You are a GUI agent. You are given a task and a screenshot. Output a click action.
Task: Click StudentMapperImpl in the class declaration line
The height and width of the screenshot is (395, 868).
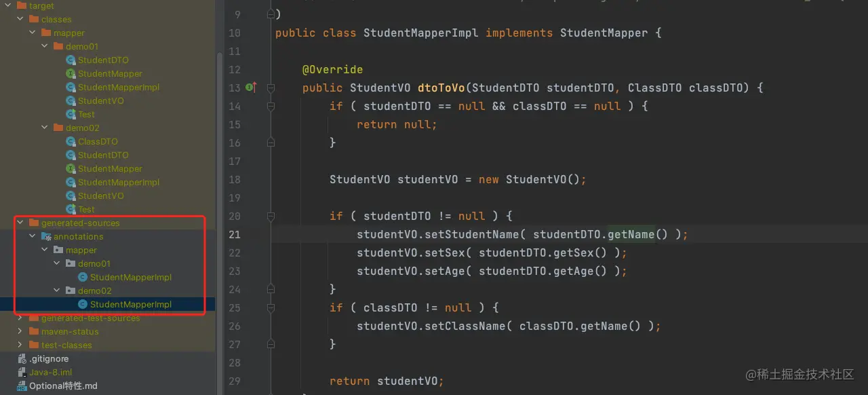421,33
